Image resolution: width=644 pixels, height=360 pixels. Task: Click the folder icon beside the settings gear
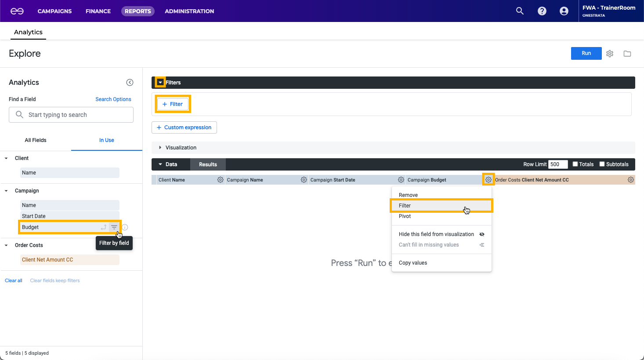tap(627, 54)
